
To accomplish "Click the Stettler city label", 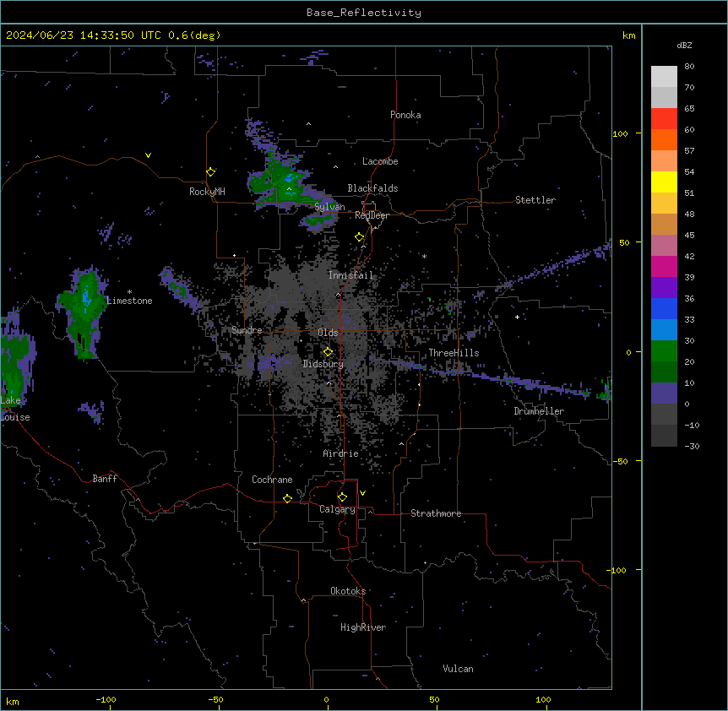I will (x=535, y=200).
